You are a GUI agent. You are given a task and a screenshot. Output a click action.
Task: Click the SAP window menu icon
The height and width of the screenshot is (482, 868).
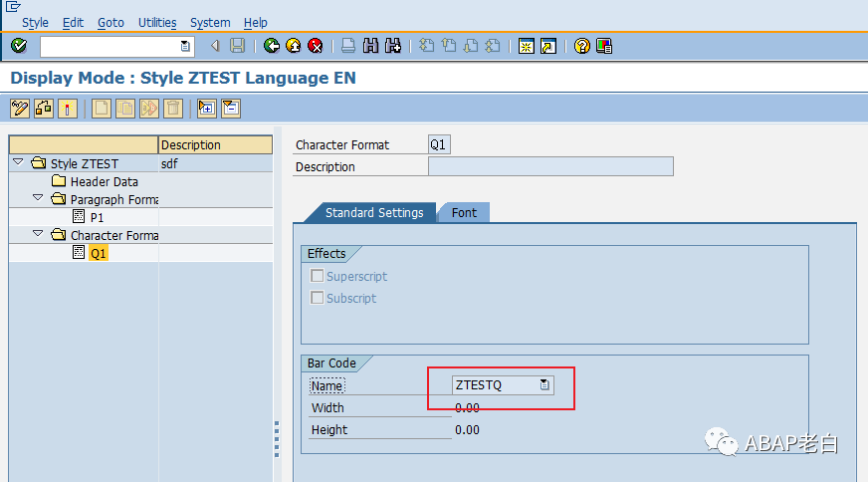[13, 7]
